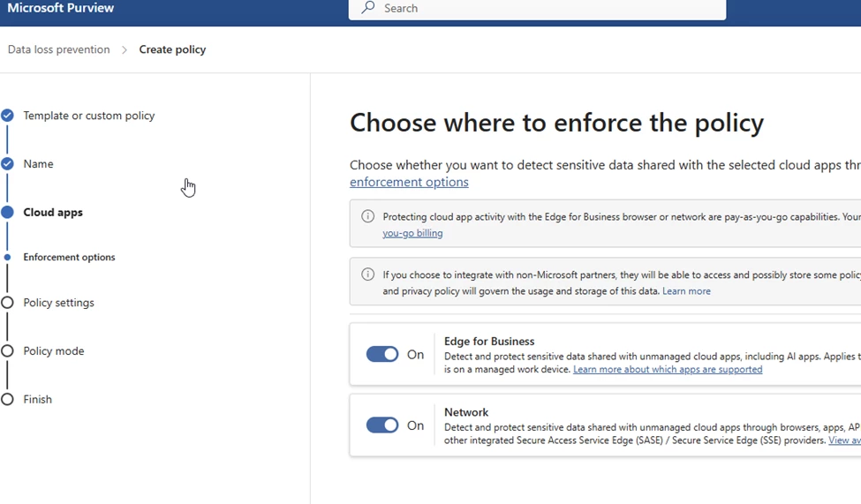The height and width of the screenshot is (504, 861).
Task: Go to the Name step
Action: click(39, 163)
